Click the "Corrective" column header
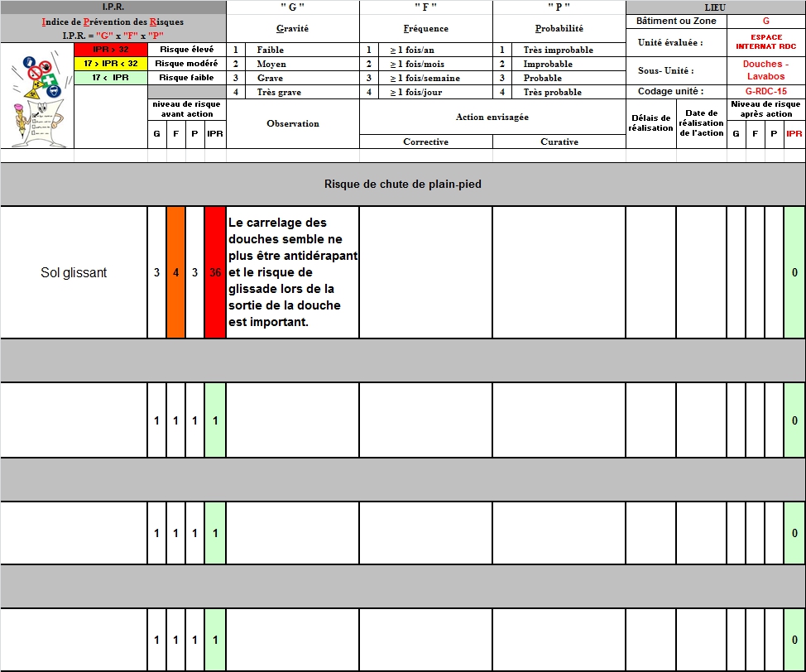The image size is (806, 672). (425, 142)
